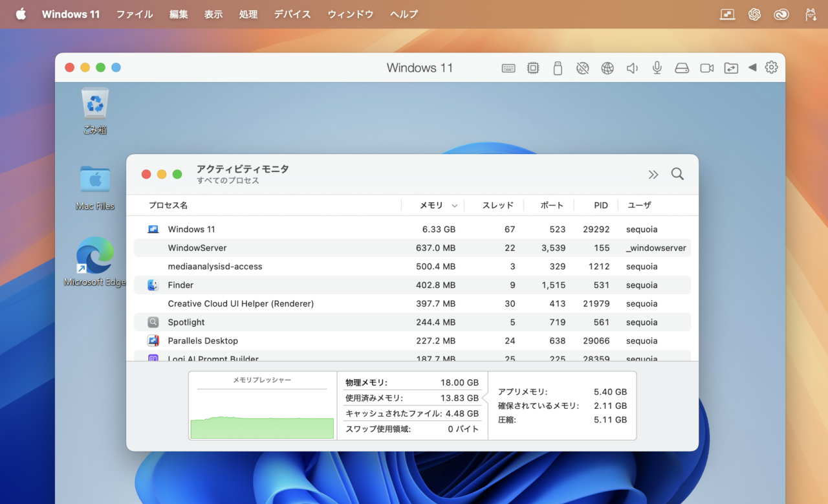
Task: Open the ChatGPT icon in the menu bar
Action: point(754,14)
